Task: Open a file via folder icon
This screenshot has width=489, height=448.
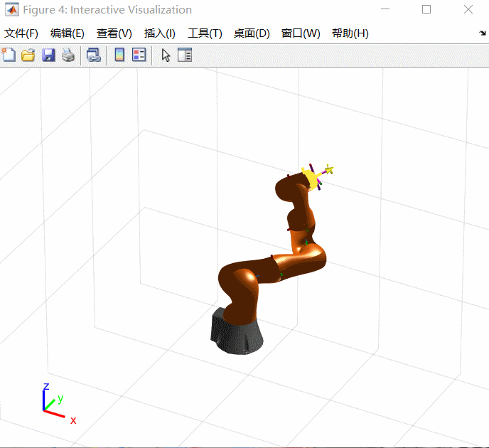Action: coord(28,55)
